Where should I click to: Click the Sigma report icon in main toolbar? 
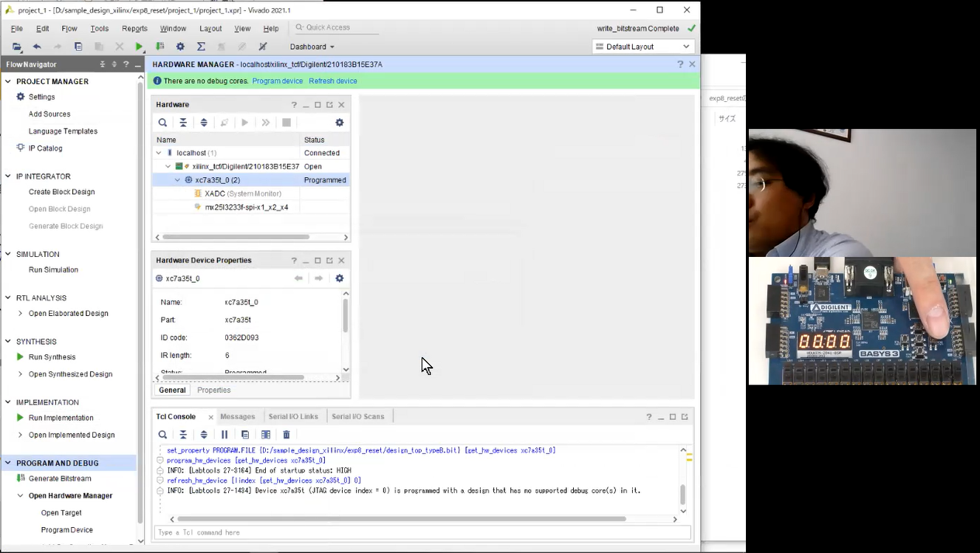coord(201,47)
